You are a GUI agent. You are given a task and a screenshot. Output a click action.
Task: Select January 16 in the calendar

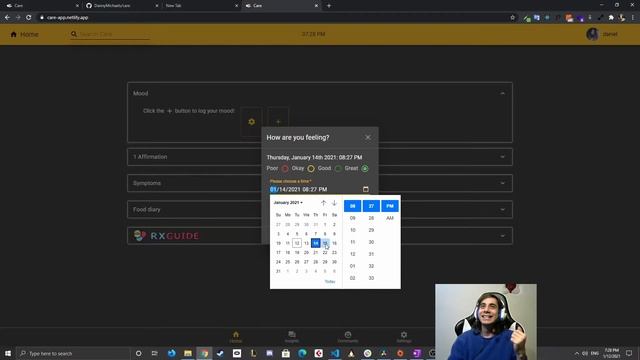click(334, 243)
